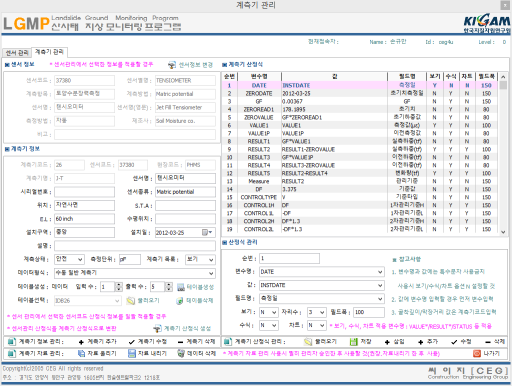Click 저장 to save the formulas

point(360,342)
